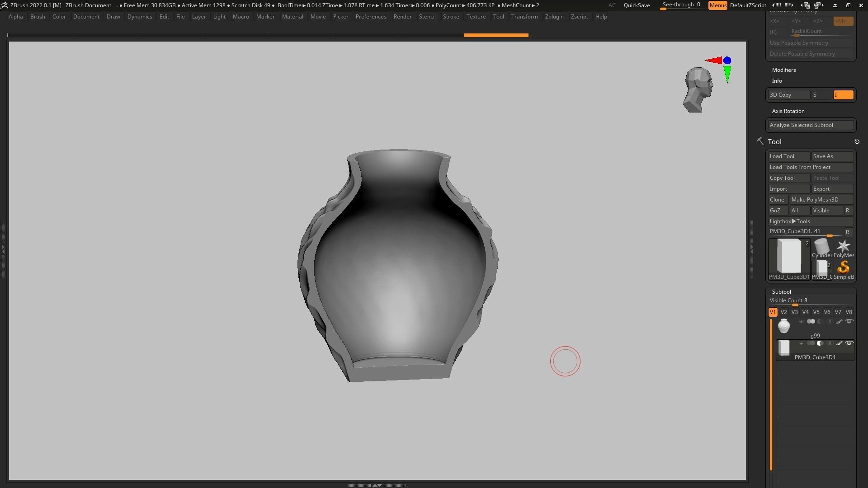The height and width of the screenshot is (488, 868).
Task: Toggle g99 subtool polypaint brush icon
Action: point(839,322)
